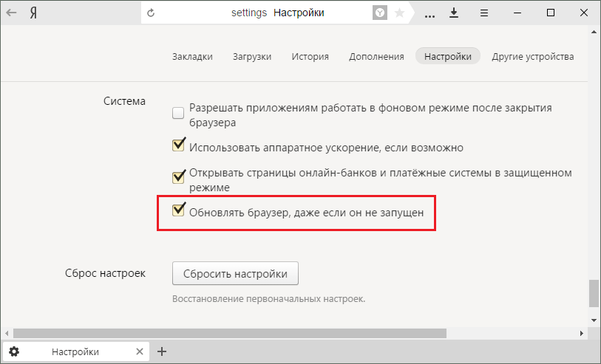Open the Yandex home Я icon

(33, 13)
